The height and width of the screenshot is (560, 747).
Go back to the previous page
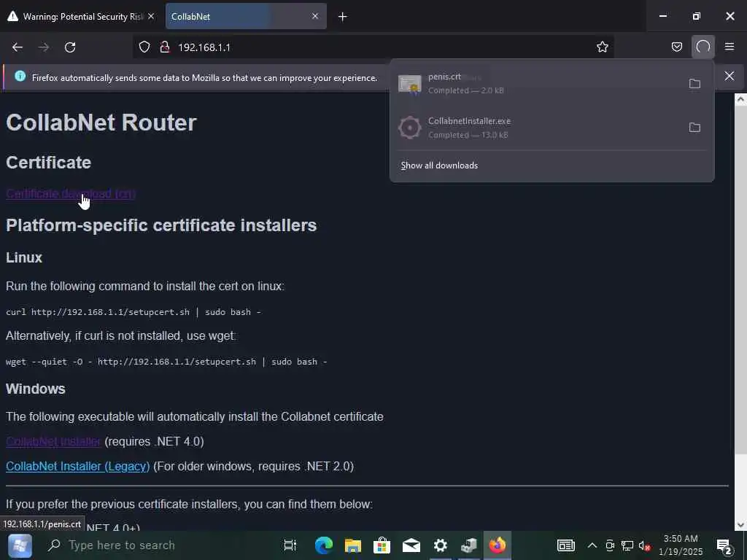click(18, 47)
